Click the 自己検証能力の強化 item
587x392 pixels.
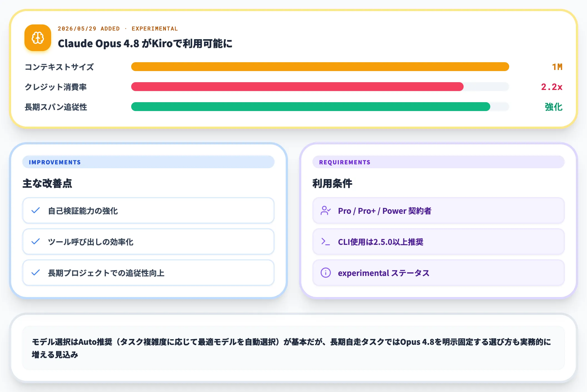pos(148,210)
